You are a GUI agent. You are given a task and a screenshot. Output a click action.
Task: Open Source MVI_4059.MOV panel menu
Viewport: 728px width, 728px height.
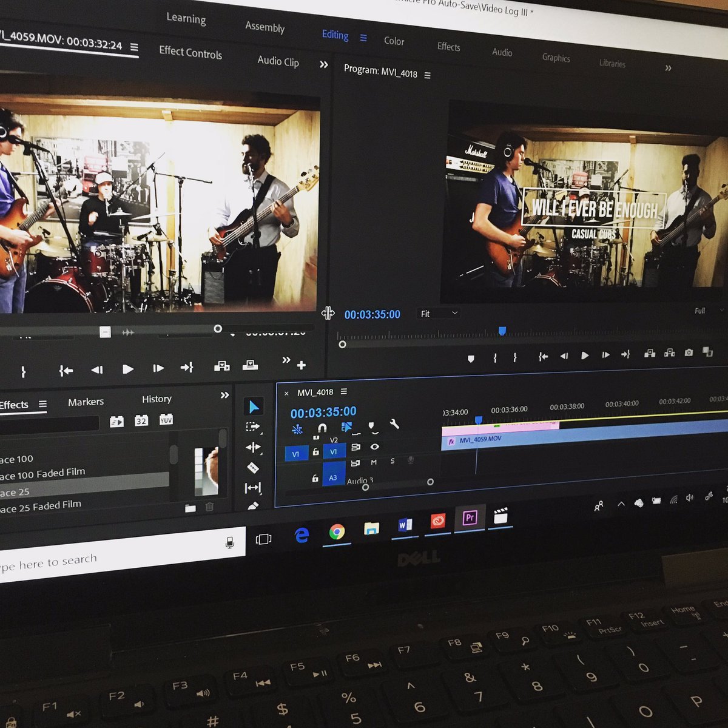click(x=134, y=47)
